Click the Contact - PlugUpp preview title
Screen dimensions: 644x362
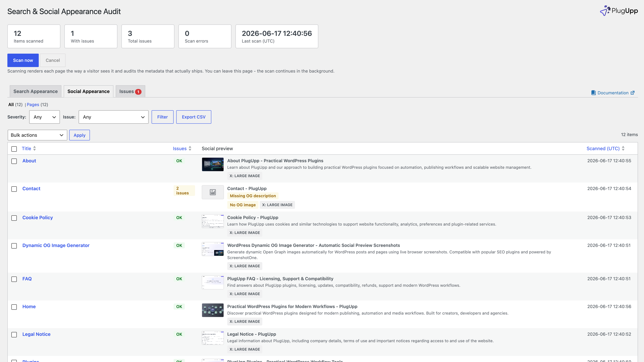(x=247, y=188)
